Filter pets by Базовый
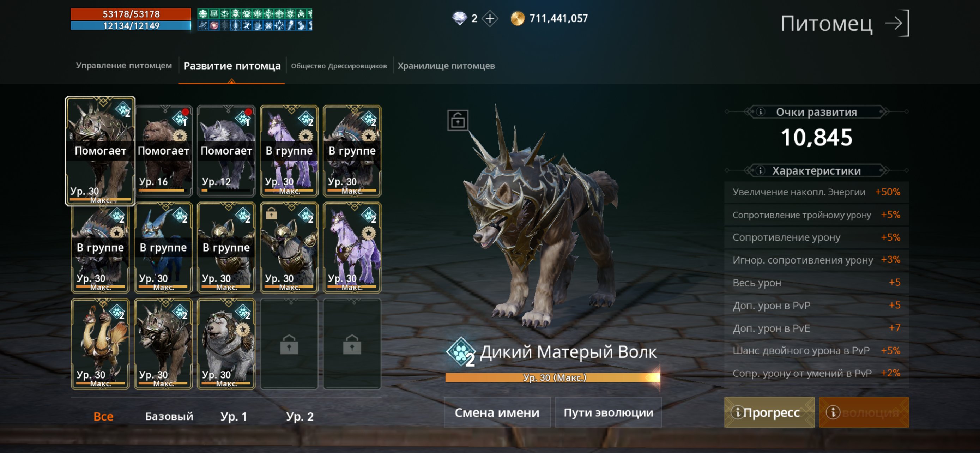This screenshot has height=453, width=980. 169,417
